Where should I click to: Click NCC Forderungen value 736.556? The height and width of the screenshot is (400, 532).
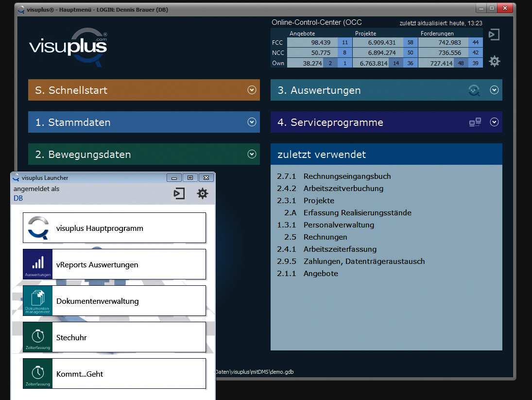[444, 52]
